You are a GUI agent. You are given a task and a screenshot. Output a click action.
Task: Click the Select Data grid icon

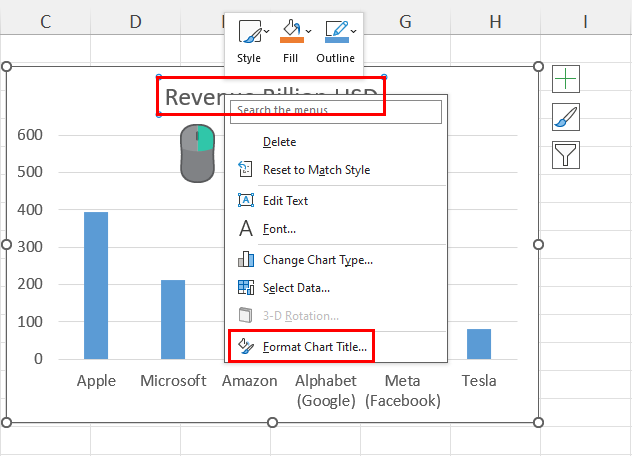246,287
